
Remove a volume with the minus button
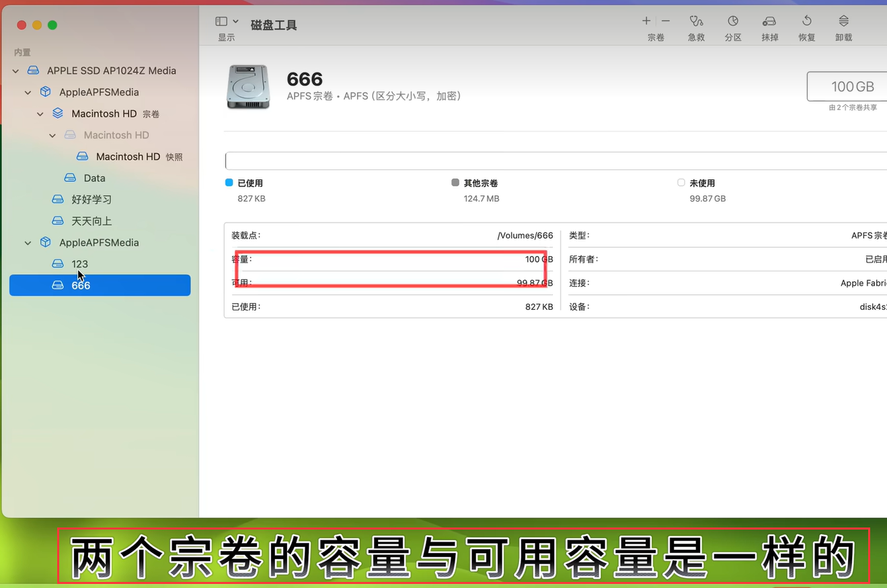665,22
